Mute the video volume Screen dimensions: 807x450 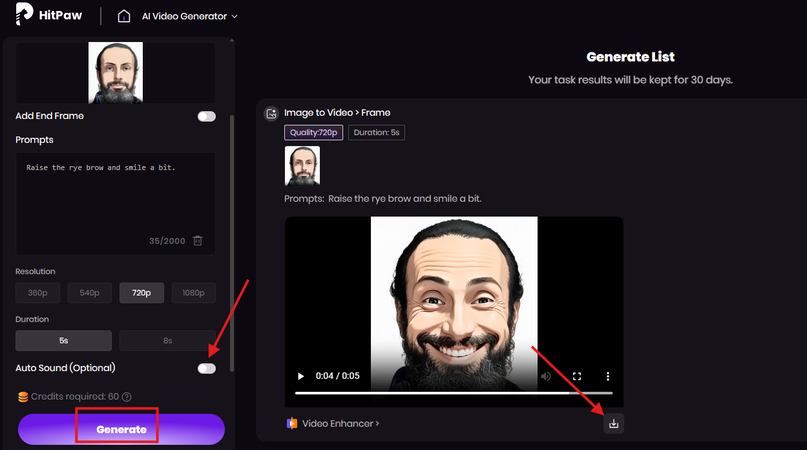546,377
